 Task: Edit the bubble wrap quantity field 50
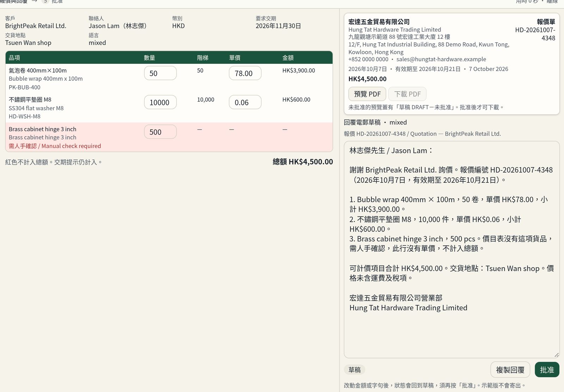tap(160, 73)
